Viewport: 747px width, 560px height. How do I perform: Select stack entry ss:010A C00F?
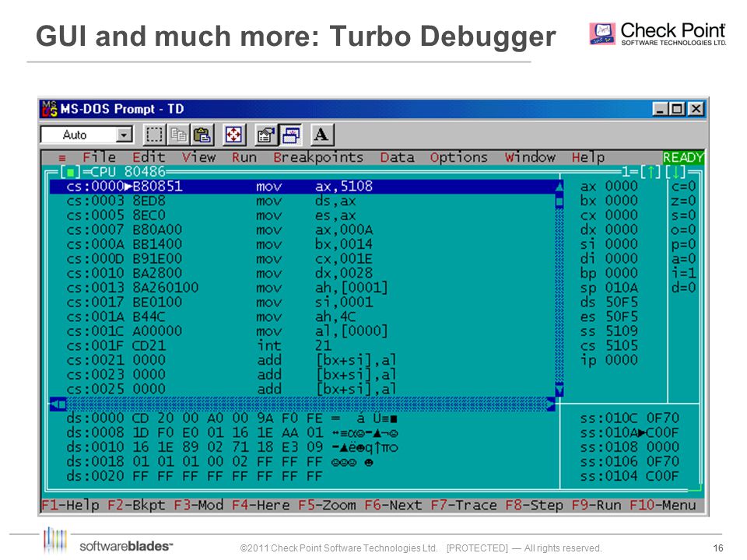630,432
